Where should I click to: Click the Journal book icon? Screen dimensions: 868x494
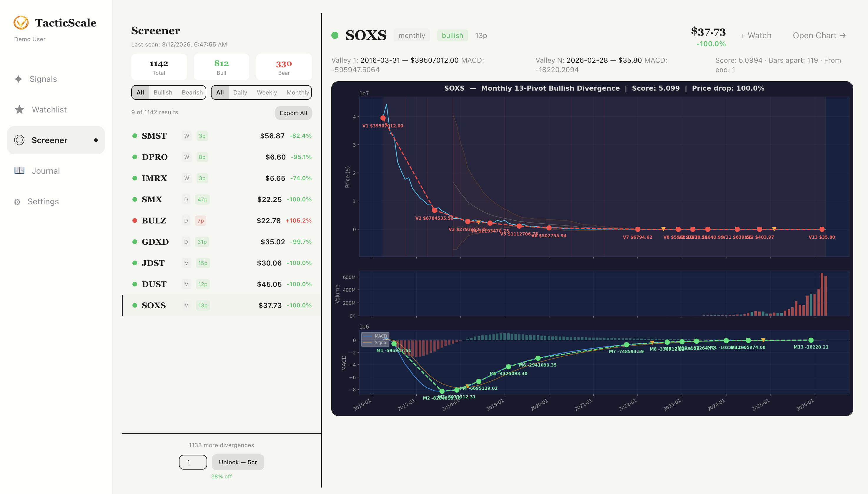click(x=19, y=171)
